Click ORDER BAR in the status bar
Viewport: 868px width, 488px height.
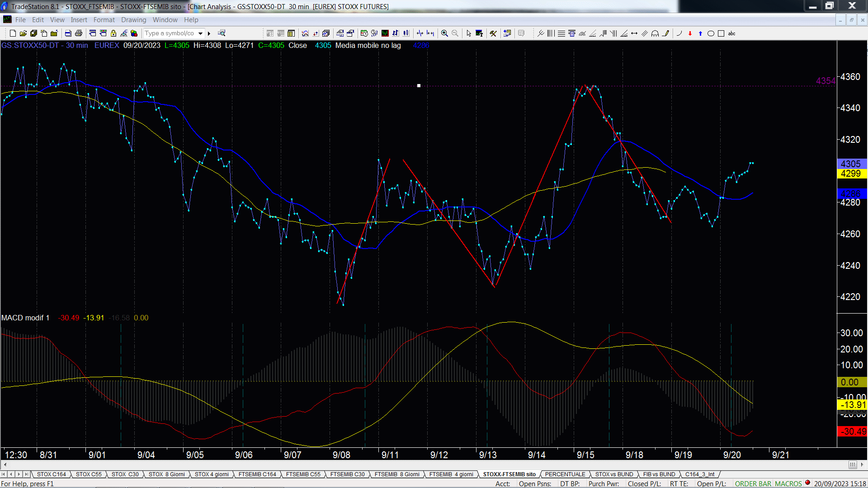(753, 484)
